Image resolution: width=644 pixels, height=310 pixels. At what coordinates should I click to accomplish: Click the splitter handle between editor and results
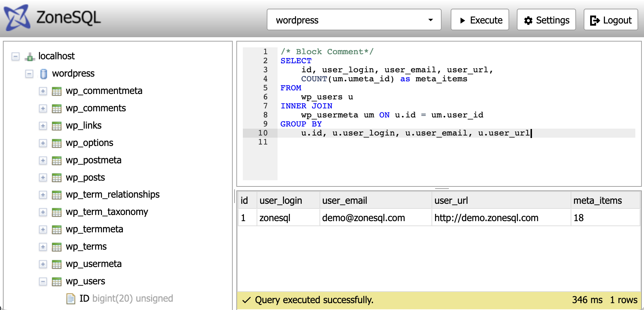click(x=442, y=189)
